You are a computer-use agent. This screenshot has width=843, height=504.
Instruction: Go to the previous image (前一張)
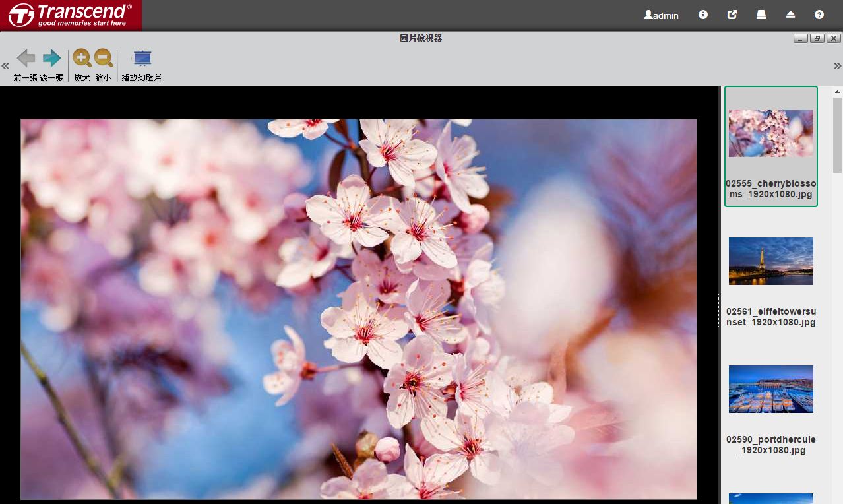click(x=26, y=65)
